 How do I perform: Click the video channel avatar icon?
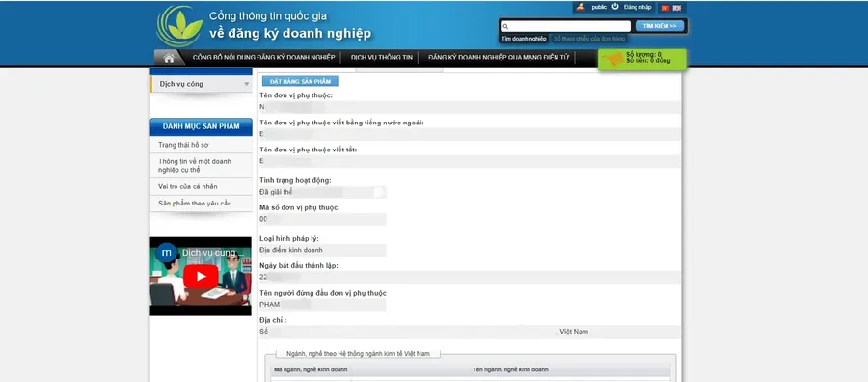click(x=166, y=253)
